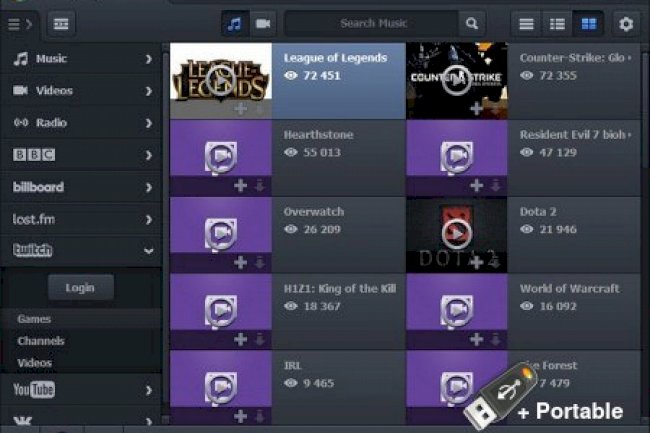Add League of Legends with plus icon

pyautogui.click(x=240, y=109)
